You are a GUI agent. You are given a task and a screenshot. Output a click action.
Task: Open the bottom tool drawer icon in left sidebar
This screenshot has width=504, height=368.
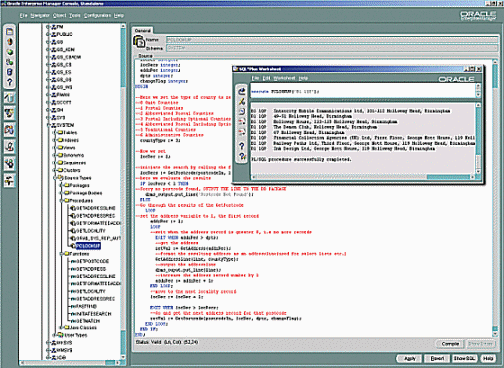[9, 180]
